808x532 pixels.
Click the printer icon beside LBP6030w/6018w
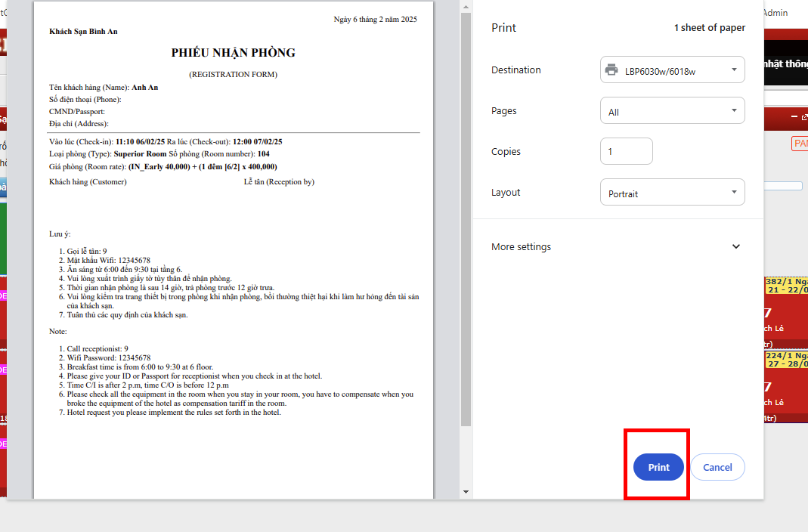[611, 70]
